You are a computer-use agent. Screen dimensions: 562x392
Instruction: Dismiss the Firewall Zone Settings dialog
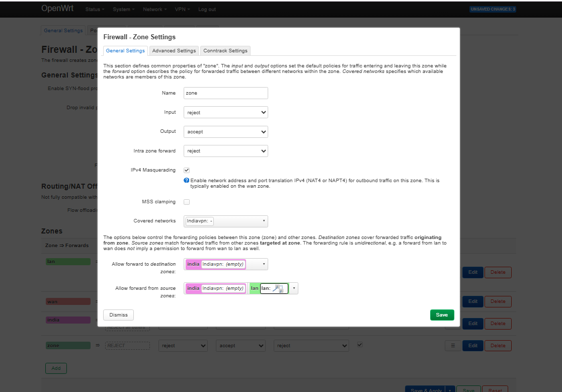point(118,315)
